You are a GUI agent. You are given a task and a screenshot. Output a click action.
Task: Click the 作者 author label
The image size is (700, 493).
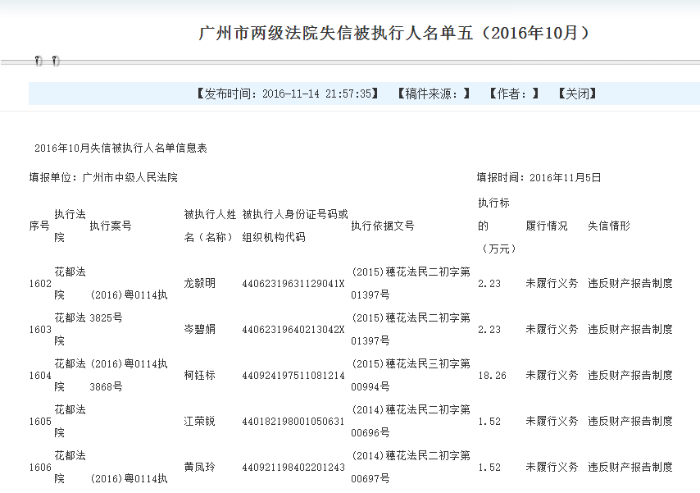[514, 93]
